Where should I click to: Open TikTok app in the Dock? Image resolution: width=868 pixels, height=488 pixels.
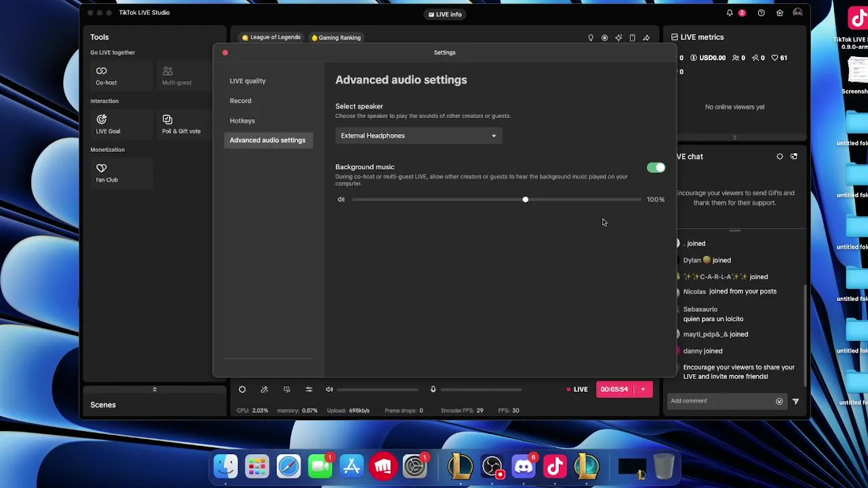(x=555, y=466)
